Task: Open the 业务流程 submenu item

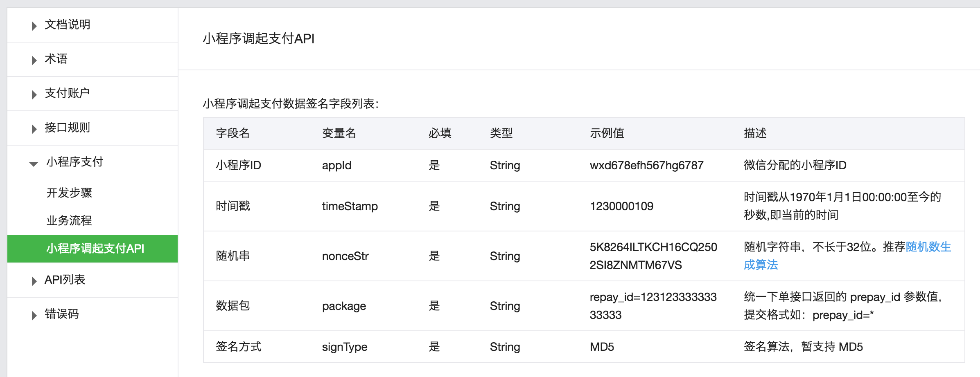Action: (69, 220)
